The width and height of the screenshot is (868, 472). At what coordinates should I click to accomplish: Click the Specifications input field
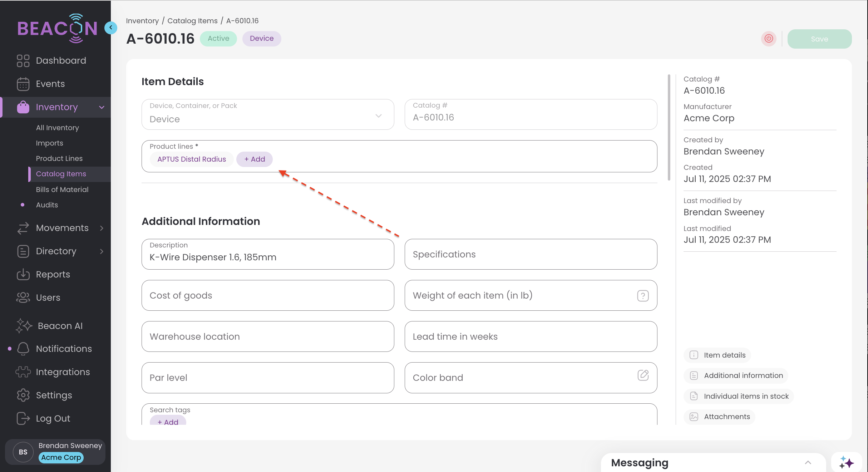pos(531,254)
